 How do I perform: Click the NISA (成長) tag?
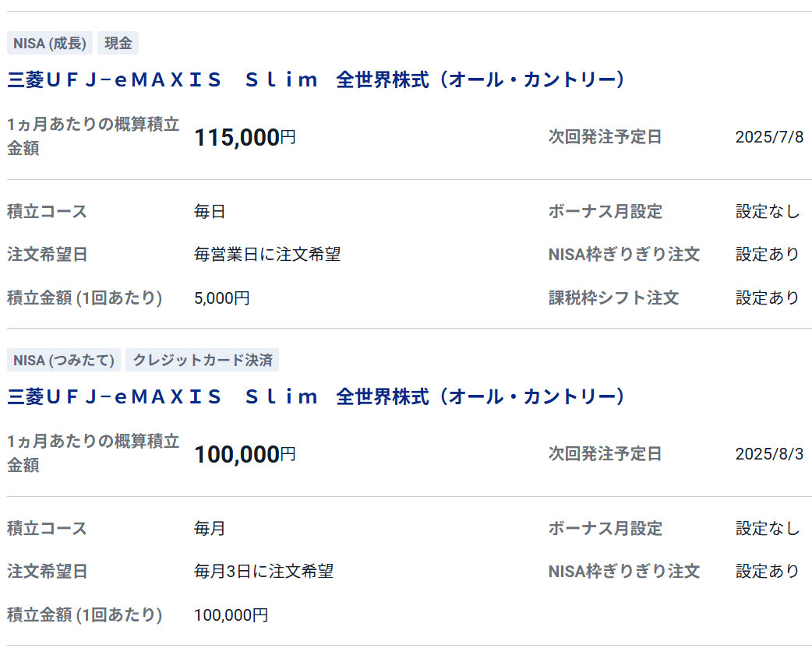(50, 43)
